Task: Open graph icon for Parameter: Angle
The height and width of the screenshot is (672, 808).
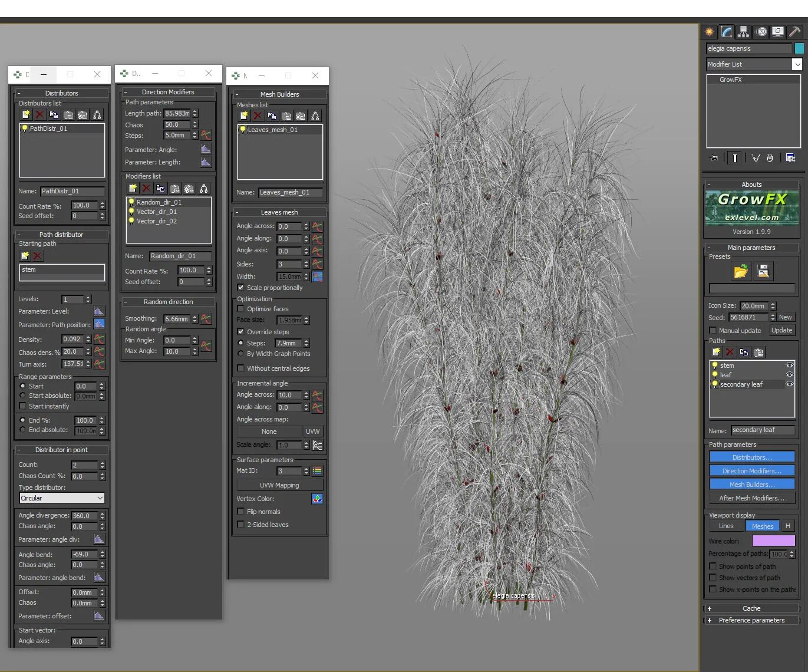Action: point(206,149)
